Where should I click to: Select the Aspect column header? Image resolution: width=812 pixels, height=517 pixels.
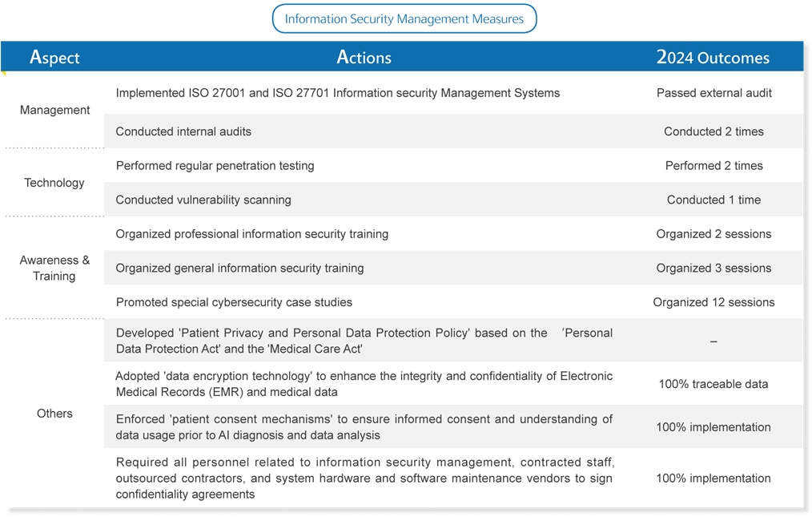pyautogui.click(x=54, y=58)
